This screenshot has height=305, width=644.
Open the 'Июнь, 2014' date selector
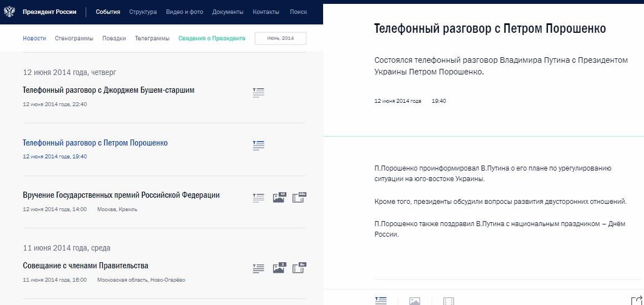tap(280, 38)
